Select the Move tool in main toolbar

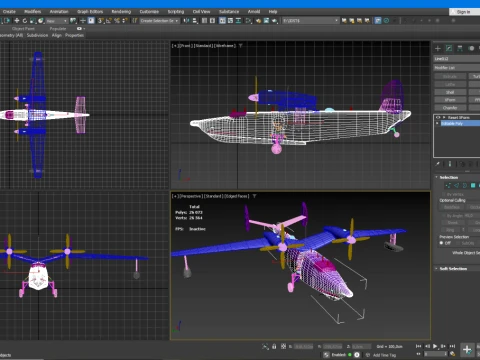point(17,21)
